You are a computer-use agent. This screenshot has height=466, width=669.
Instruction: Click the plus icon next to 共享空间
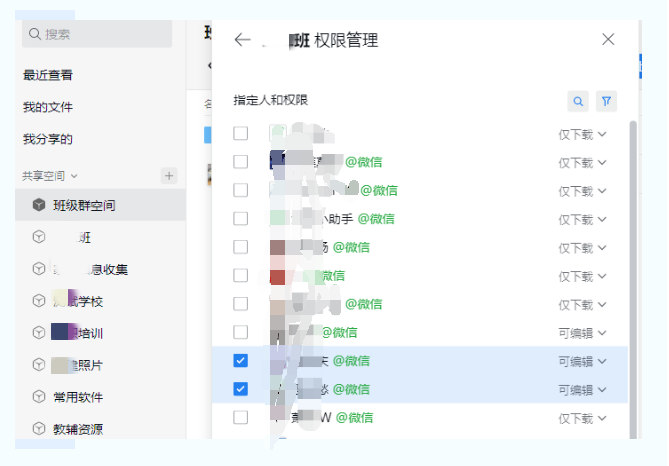coord(169,176)
